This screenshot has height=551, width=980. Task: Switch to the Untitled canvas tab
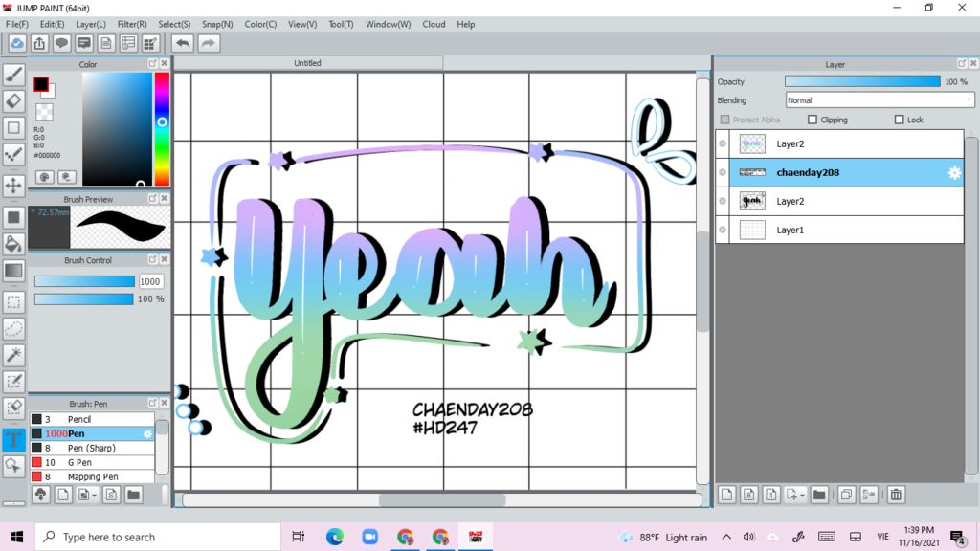coord(307,63)
